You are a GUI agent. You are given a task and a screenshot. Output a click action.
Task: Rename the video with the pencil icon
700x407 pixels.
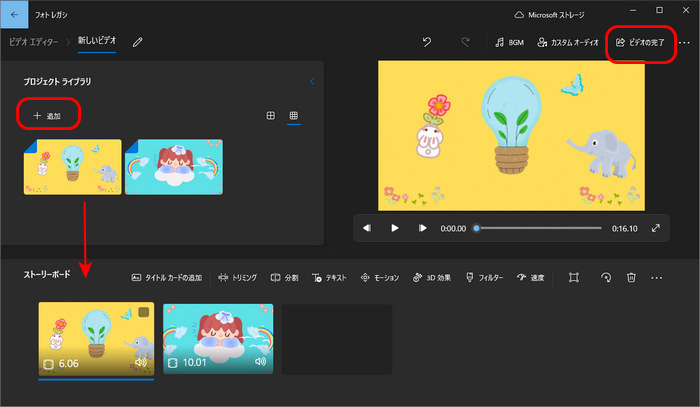tap(138, 42)
